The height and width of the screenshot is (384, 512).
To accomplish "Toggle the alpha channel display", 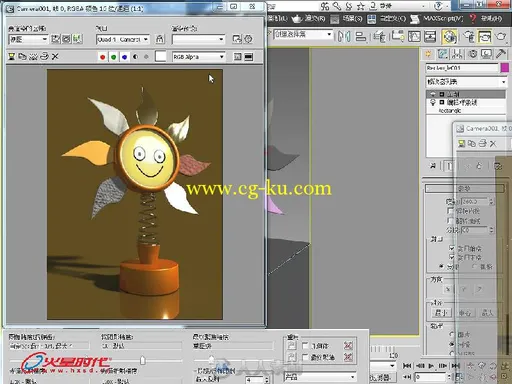I will pyautogui.click(x=135, y=57).
